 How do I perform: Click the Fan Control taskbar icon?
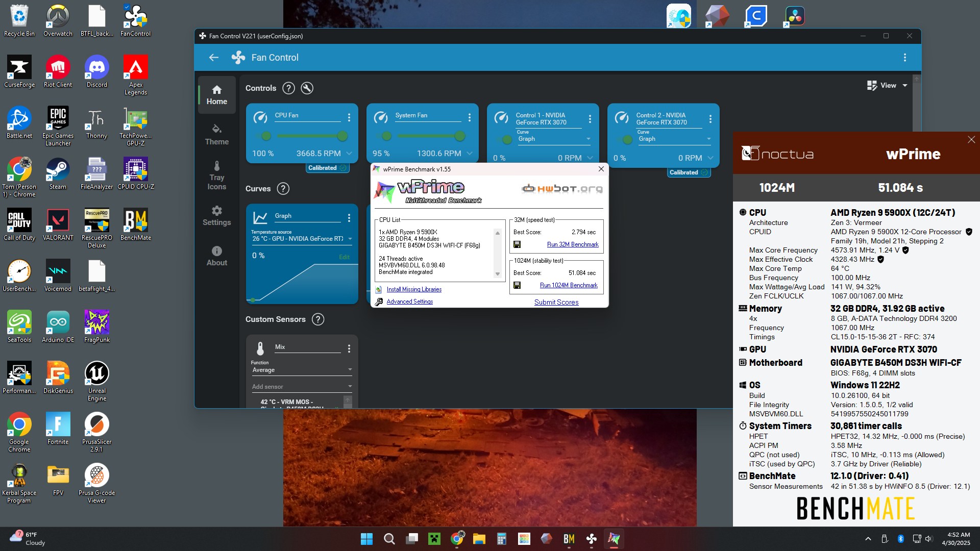click(592, 539)
